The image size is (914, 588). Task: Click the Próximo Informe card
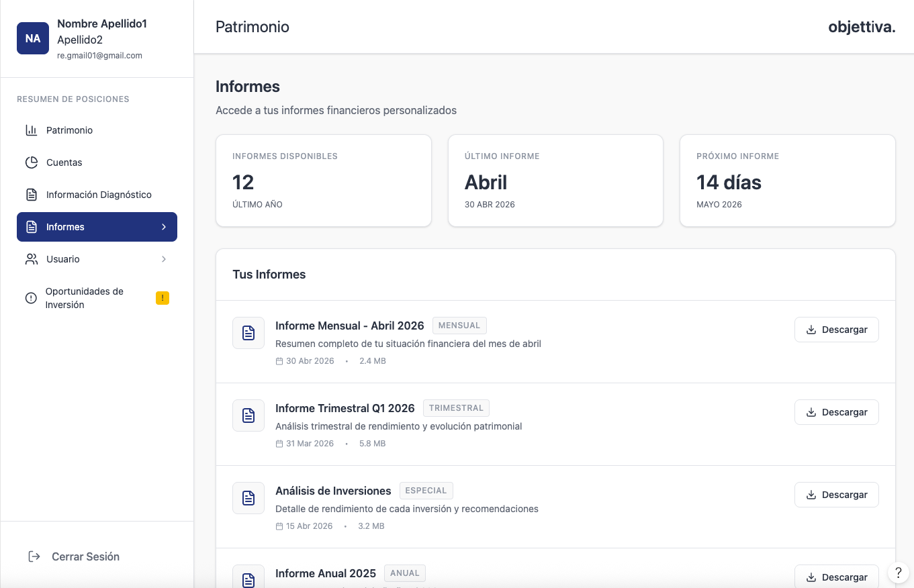[788, 181]
